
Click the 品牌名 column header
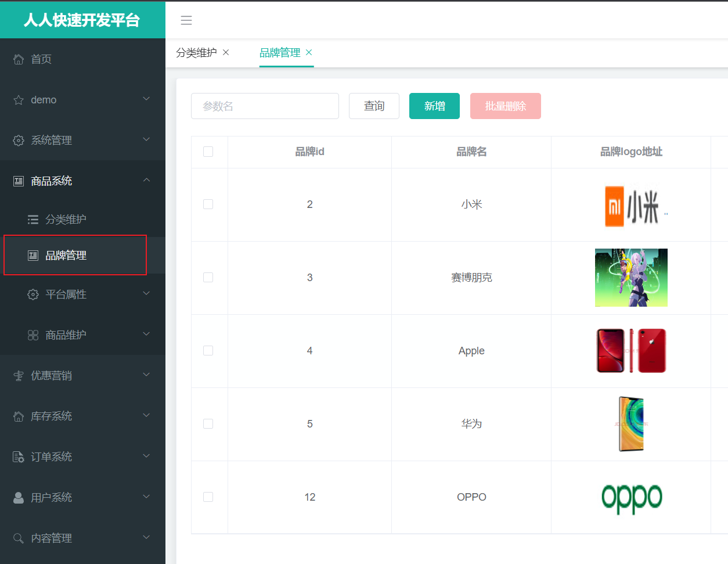pyautogui.click(x=471, y=152)
